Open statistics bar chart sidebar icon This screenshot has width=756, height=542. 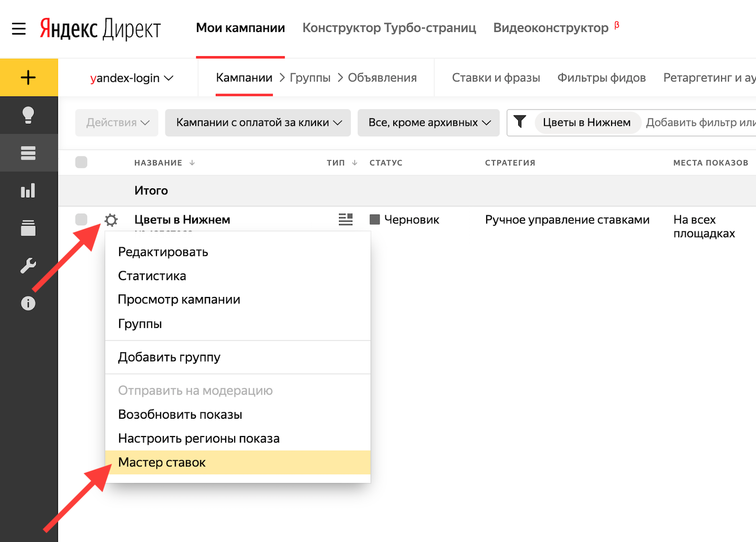click(x=28, y=190)
